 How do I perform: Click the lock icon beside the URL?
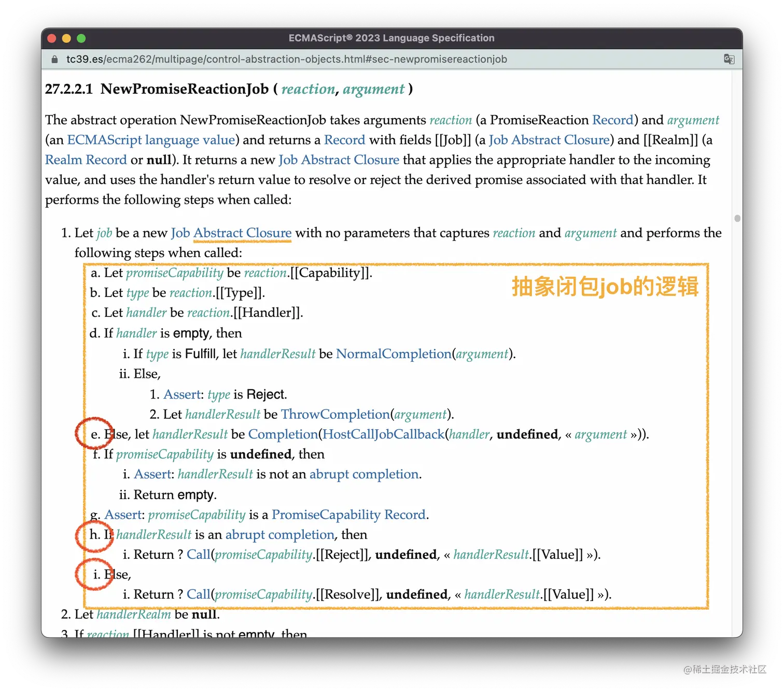[54, 60]
